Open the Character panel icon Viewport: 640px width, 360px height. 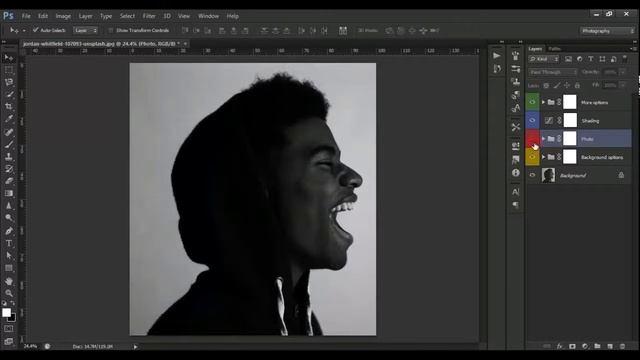(516, 191)
